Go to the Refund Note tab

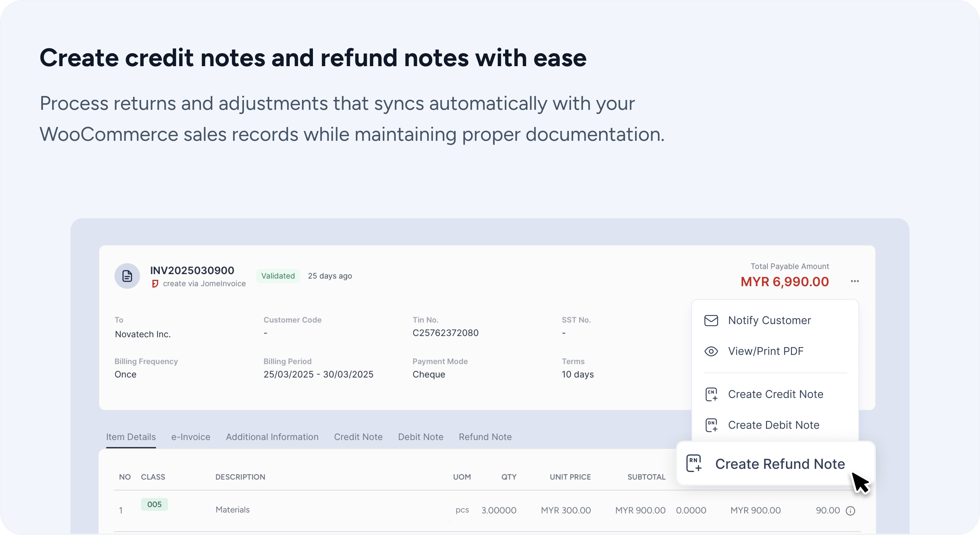click(x=485, y=437)
